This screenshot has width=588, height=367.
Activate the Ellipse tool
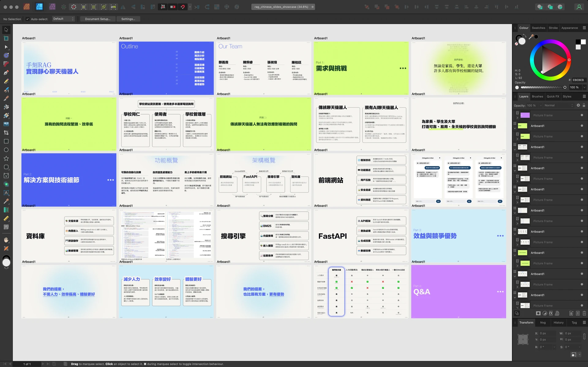6,150
